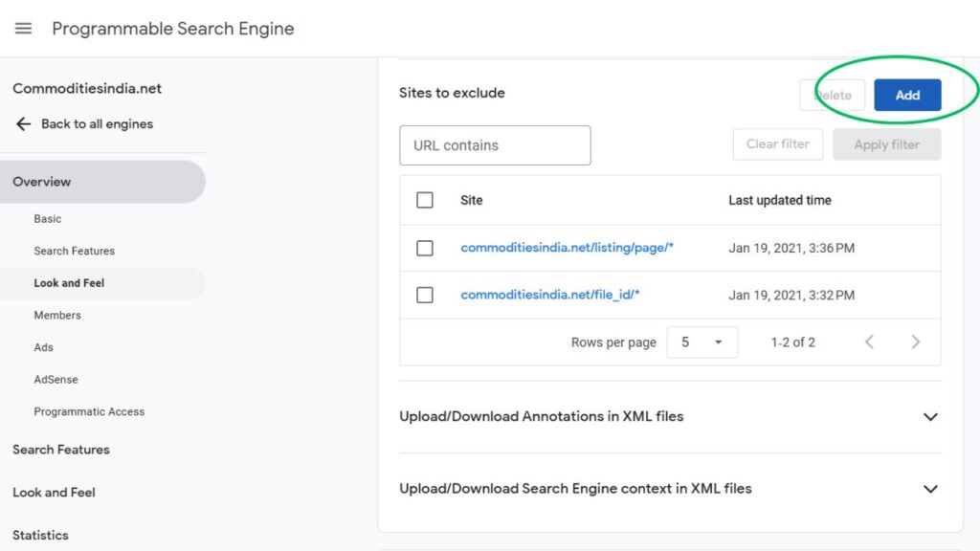The width and height of the screenshot is (980, 551).
Task: Toggle the select-all sites checkbox
Action: [x=424, y=200]
